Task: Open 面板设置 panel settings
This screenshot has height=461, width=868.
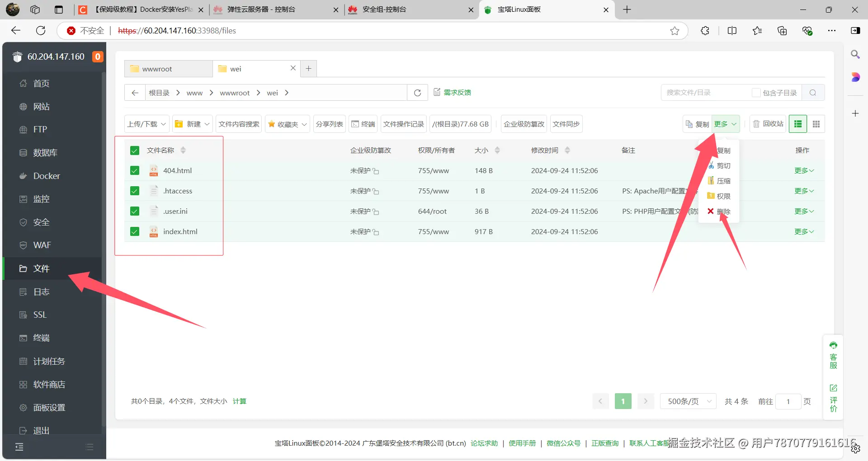Action: (x=49, y=408)
